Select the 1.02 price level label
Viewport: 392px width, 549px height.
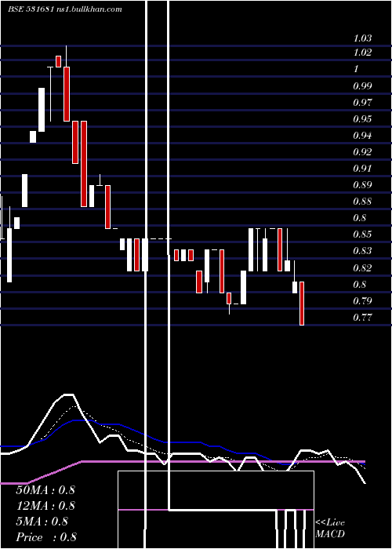(362, 53)
